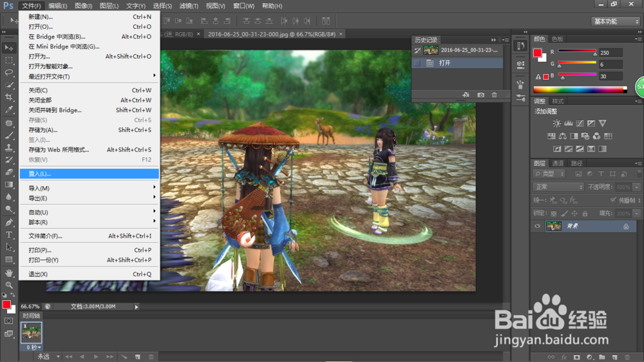This screenshot has width=644, height=362.
Task: Select the Rectangle shape tool
Action: (x=8, y=260)
